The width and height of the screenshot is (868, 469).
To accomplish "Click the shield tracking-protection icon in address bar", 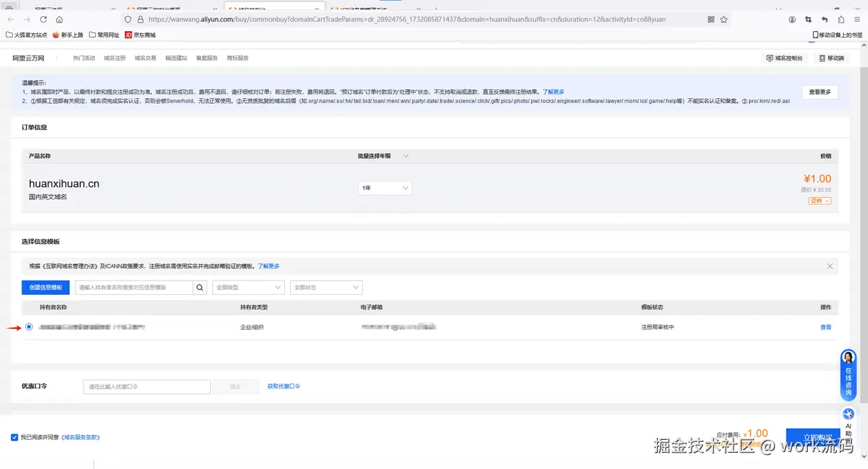I will (128, 20).
